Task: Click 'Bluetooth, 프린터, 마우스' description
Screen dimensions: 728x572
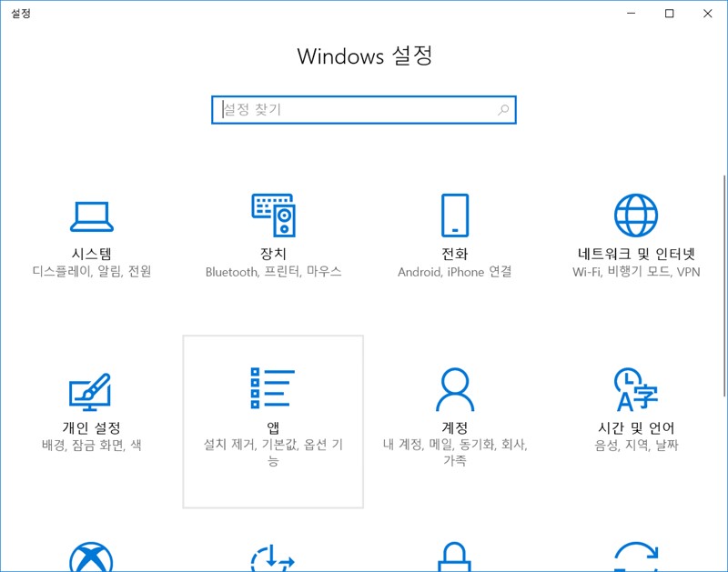Action: [273, 271]
